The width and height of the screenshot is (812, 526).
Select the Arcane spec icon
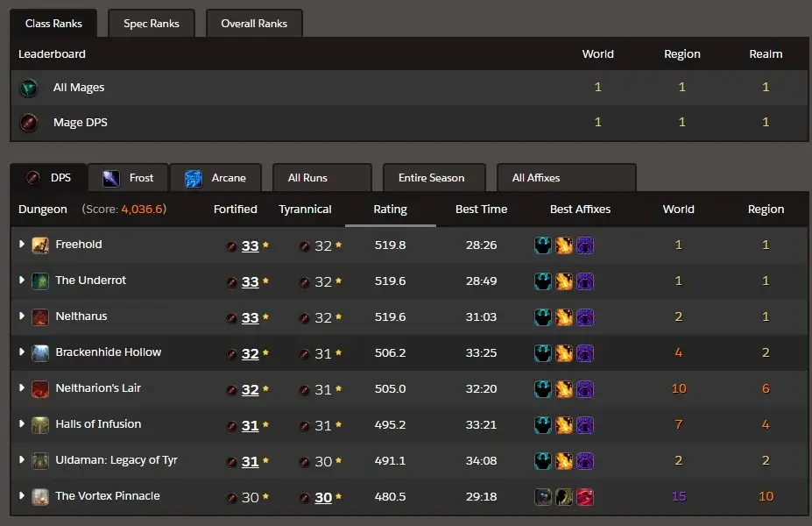pos(194,176)
